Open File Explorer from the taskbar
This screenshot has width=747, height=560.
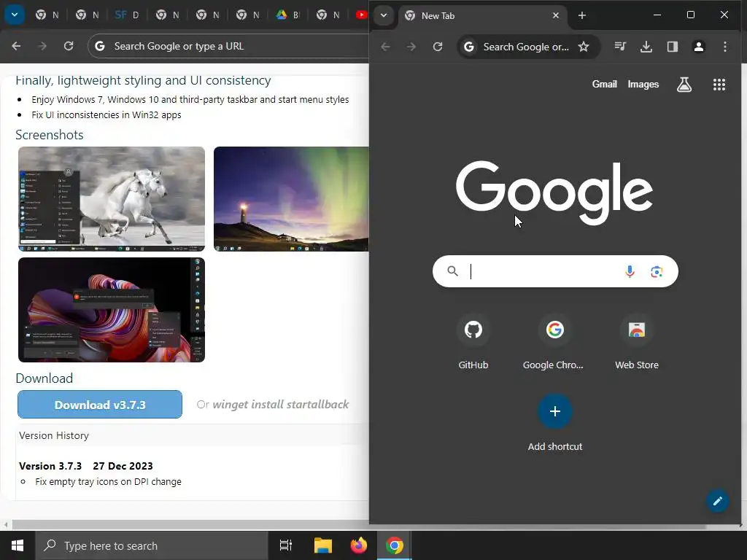(322, 545)
